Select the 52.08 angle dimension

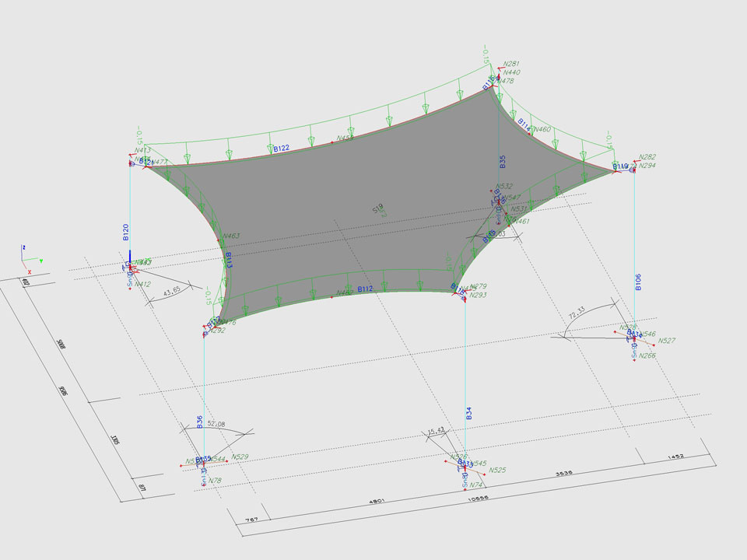coord(216,425)
